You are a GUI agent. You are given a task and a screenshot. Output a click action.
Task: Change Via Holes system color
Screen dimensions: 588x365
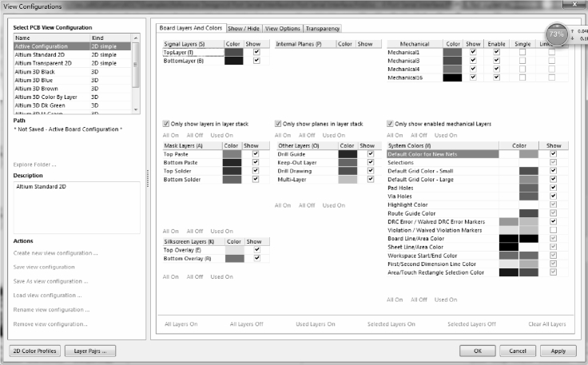[x=529, y=196]
